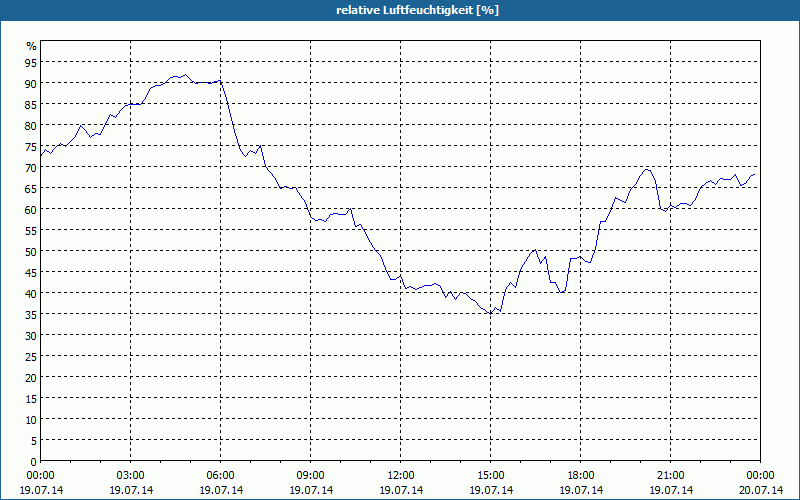This screenshot has width=800, height=500.
Task: Click the 12:00 time axis label
Action: click(401, 476)
